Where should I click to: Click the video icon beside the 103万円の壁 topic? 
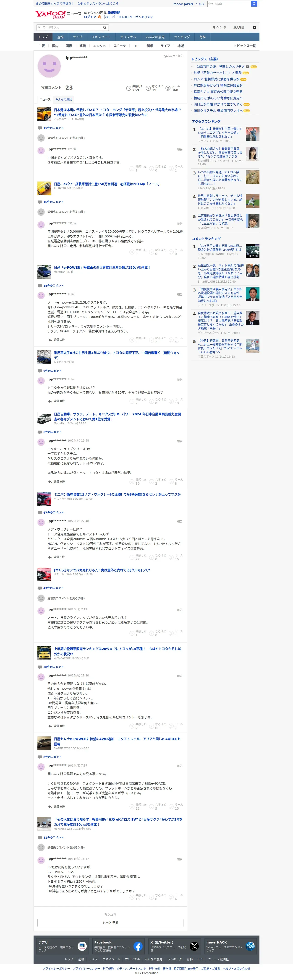[x=247, y=67]
